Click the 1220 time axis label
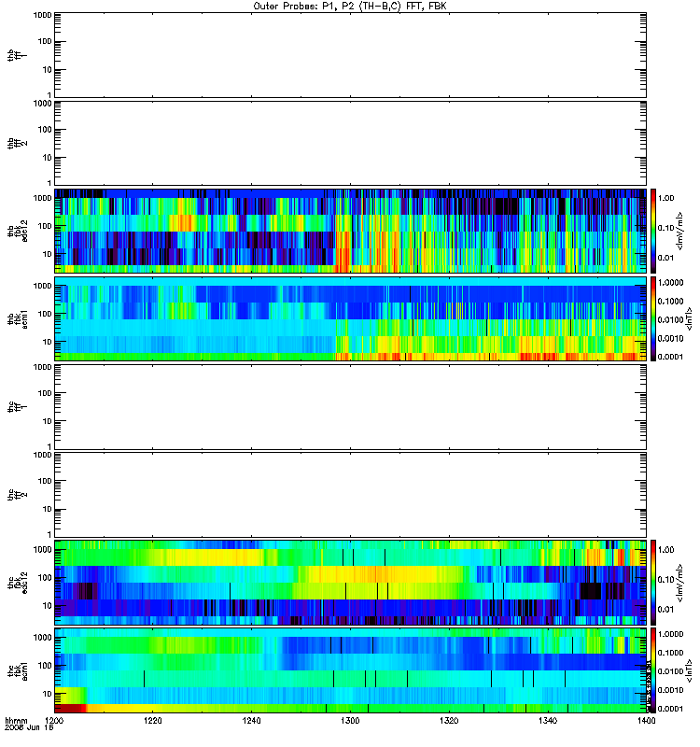The height and width of the screenshot is (747, 700). coord(153,721)
